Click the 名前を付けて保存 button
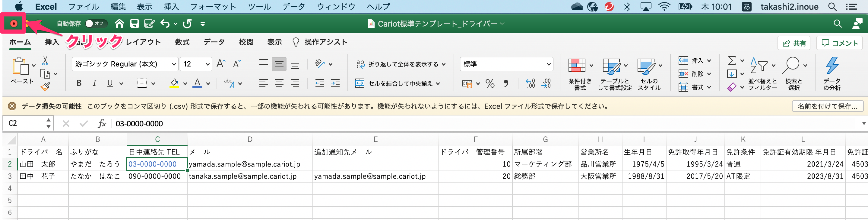This screenshot has width=868, height=220. pos(828,106)
